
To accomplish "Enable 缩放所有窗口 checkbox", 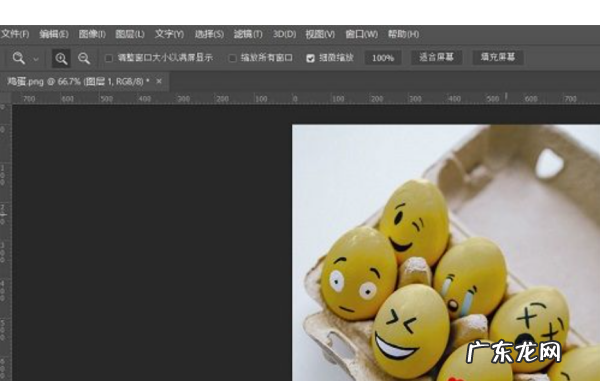I will pyautogui.click(x=232, y=58).
